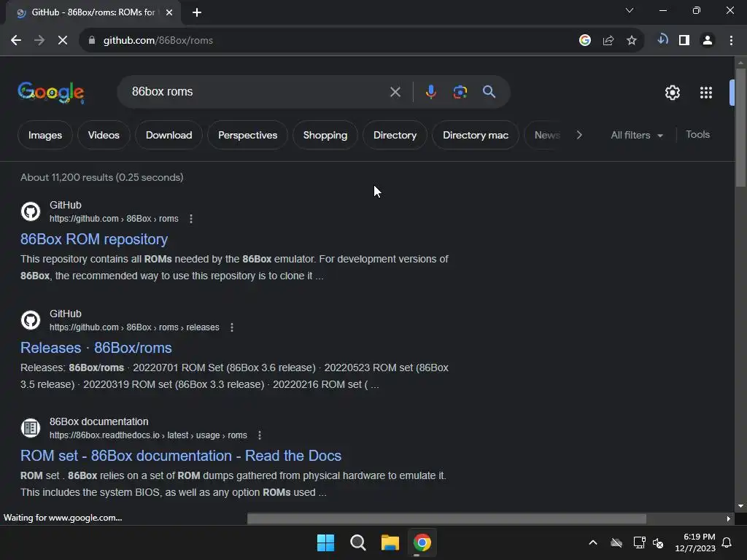Submit search with the magnifier icon

pyautogui.click(x=489, y=92)
